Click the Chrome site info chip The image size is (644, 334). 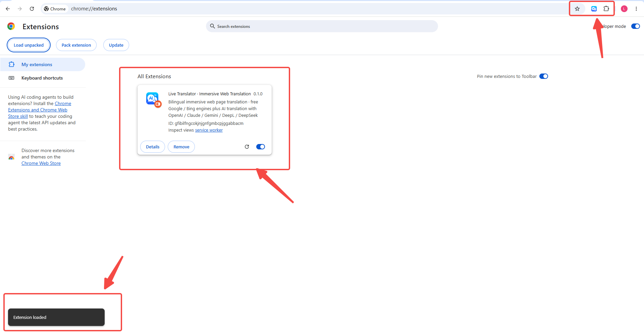pos(55,9)
